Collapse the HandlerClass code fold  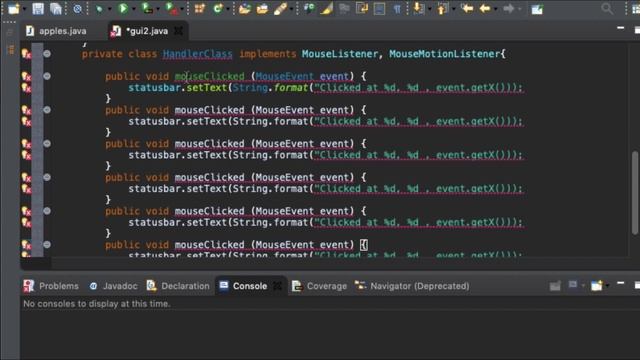pyautogui.click(x=47, y=53)
